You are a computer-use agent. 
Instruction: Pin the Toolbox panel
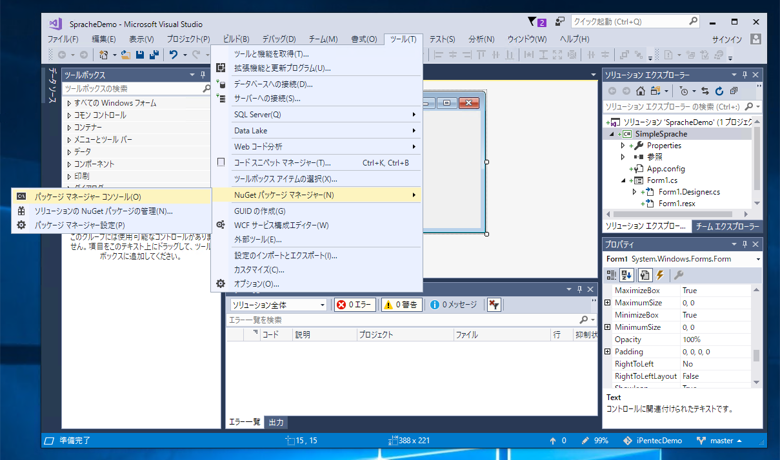203,75
